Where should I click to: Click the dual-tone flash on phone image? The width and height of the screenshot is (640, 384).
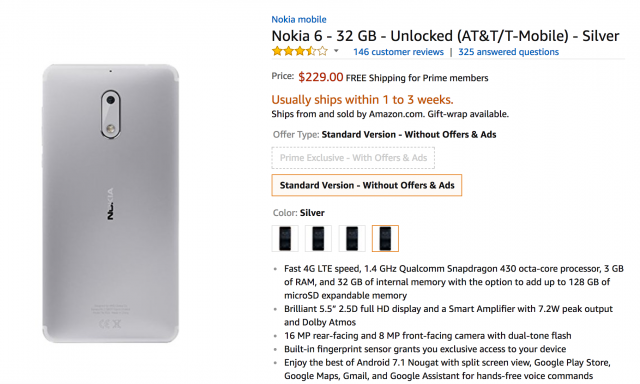pyautogui.click(x=110, y=129)
